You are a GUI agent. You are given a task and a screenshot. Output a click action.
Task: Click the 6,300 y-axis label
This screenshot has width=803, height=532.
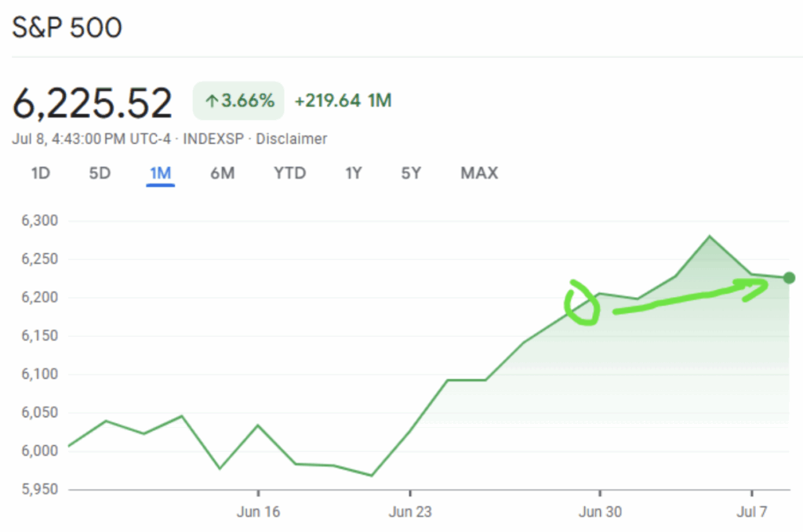coord(39,221)
